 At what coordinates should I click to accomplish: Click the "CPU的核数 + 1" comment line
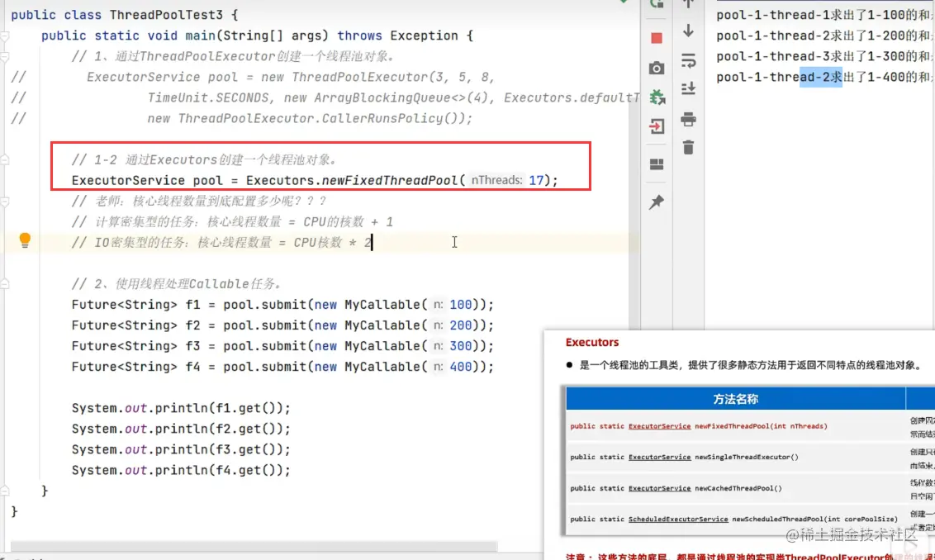pyautogui.click(x=232, y=222)
